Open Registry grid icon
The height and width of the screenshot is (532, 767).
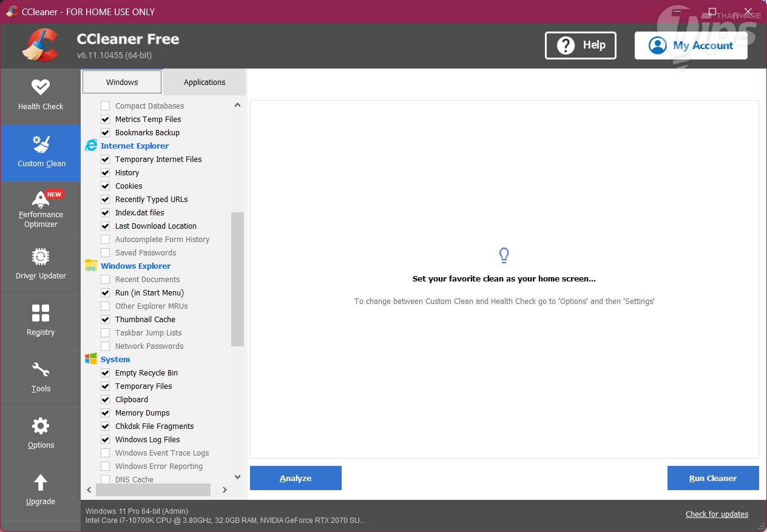41,313
